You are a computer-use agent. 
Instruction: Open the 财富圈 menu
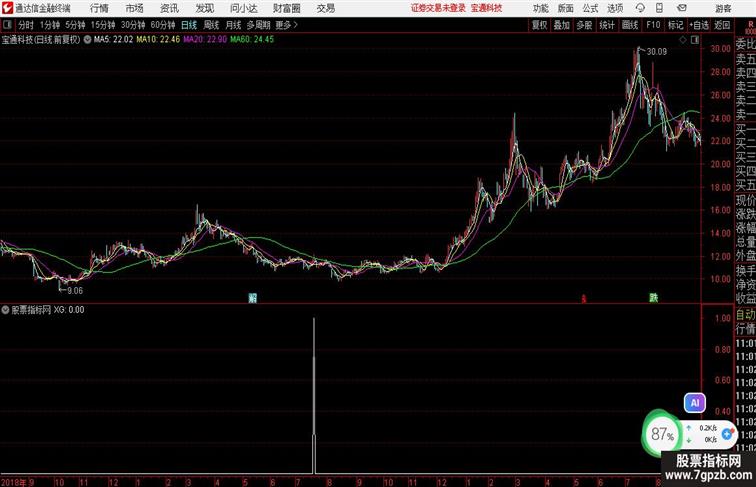pos(286,8)
